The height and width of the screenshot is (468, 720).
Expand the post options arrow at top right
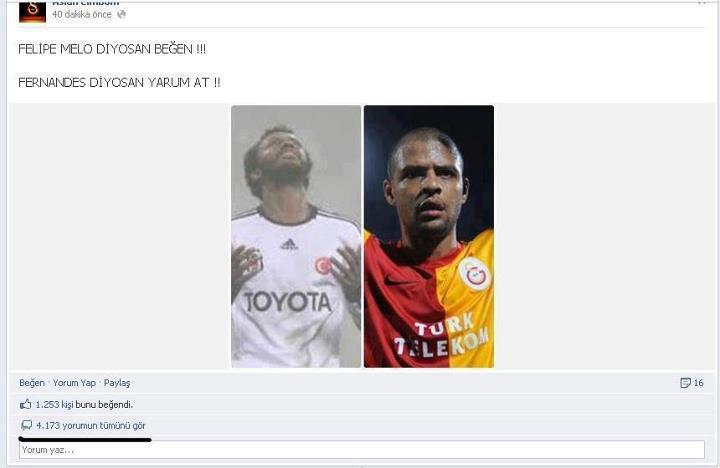tap(702, 3)
